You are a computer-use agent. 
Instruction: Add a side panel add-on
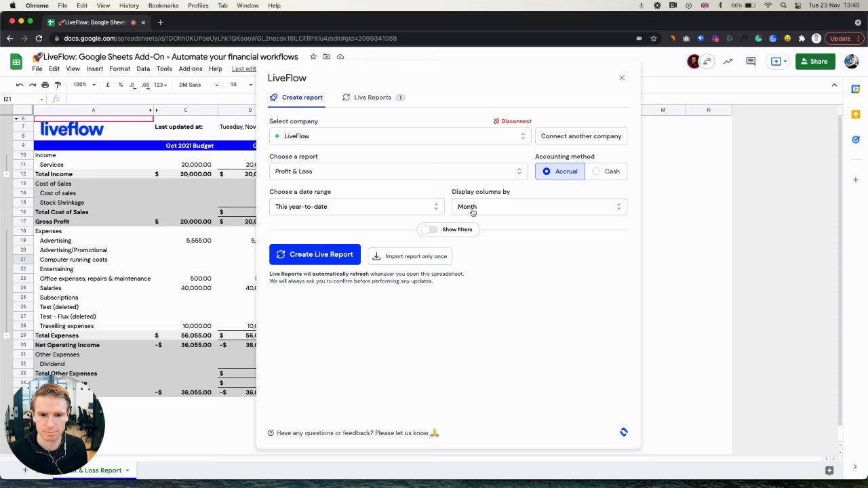click(856, 180)
